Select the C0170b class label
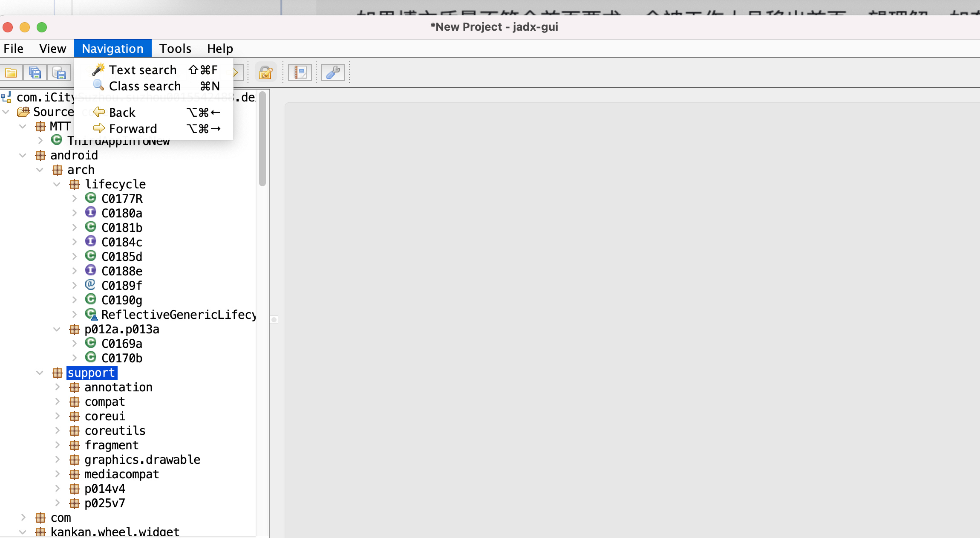Image resolution: width=980 pixels, height=538 pixels. [122, 358]
